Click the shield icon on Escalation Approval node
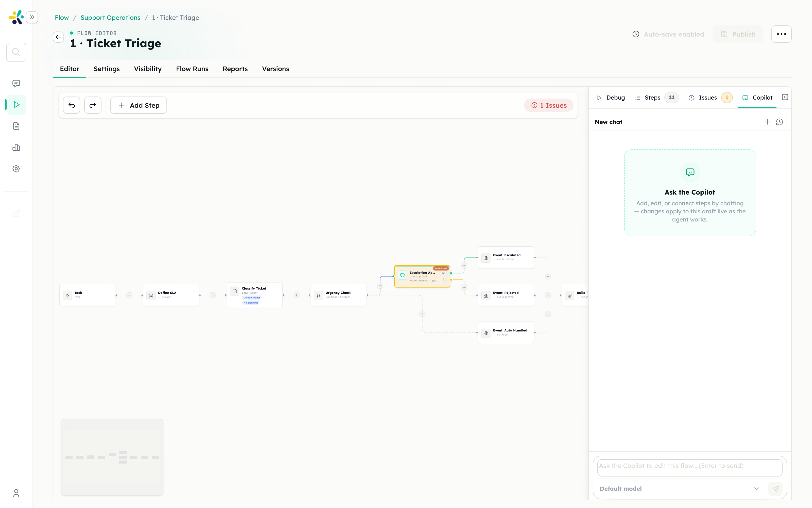The image size is (812, 508). pyautogui.click(x=402, y=275)
